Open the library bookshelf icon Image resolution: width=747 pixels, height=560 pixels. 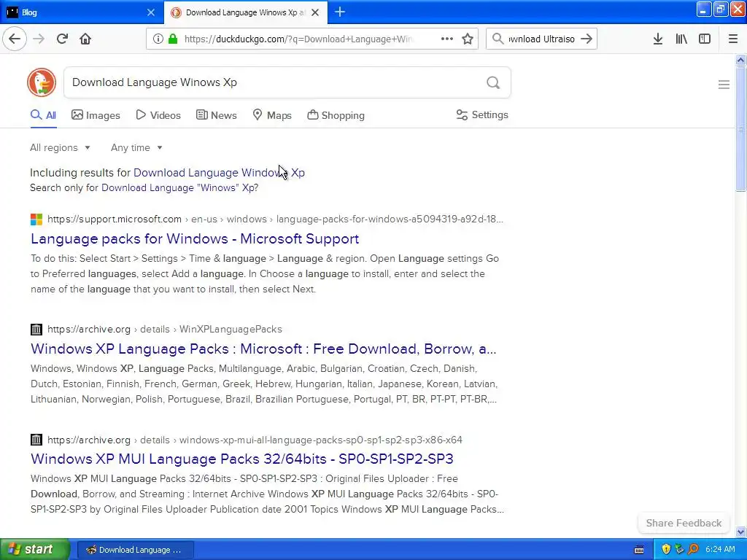[681, 39]
